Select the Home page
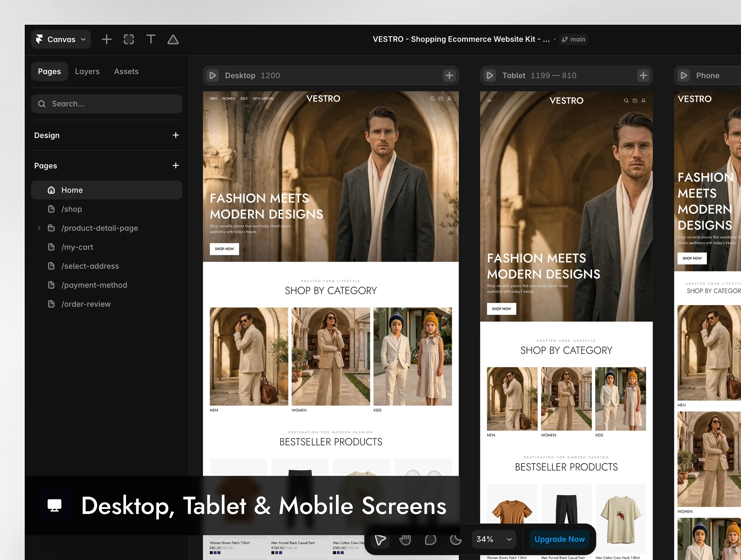 point(107,190)
